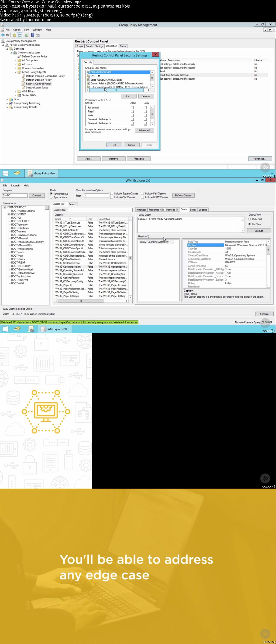
Task: Click the Group Policy Results icon in tree
Action: coord(11,107)
